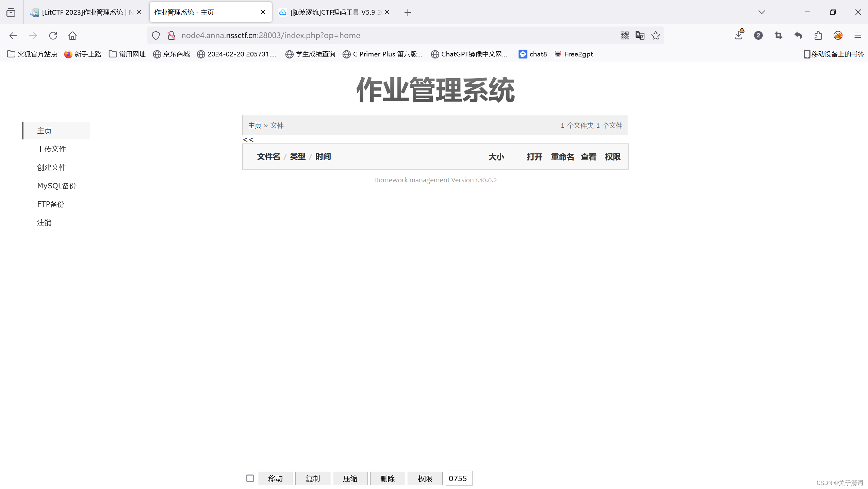
Task: Select MySQL备份 in the sidebar
Action: 56,186
